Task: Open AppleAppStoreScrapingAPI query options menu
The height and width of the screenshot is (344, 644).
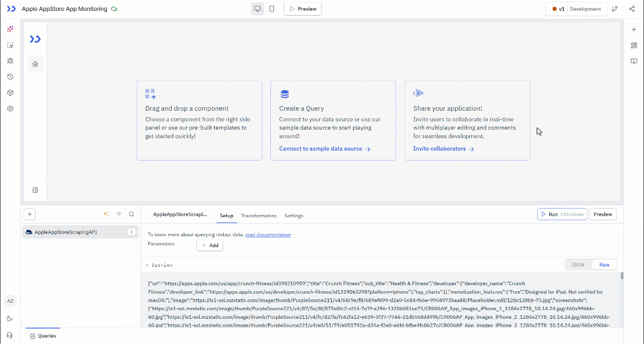Action: tap(131, 232)
